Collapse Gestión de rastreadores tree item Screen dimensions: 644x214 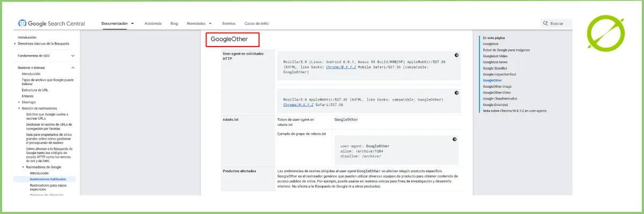[19, 109]
